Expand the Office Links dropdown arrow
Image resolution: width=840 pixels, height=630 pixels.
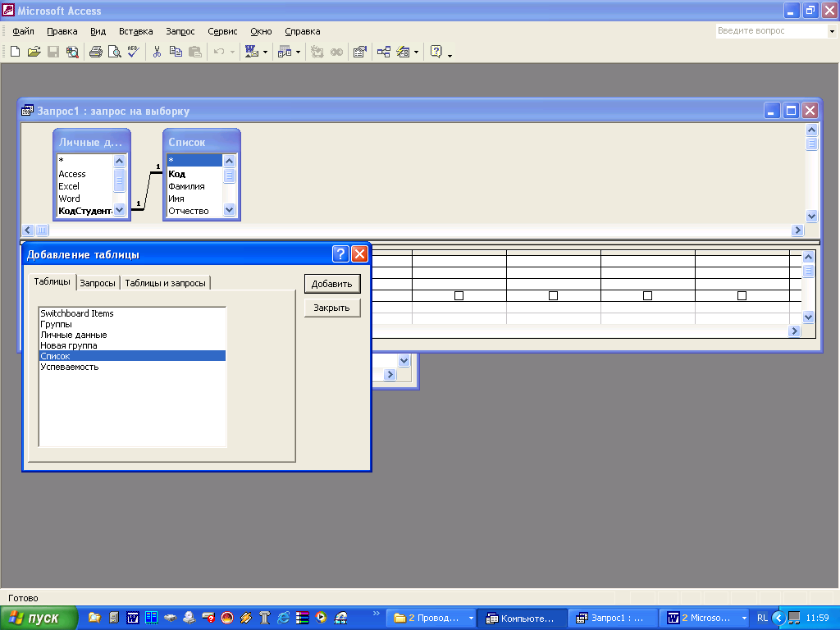(x=265, y=52)
